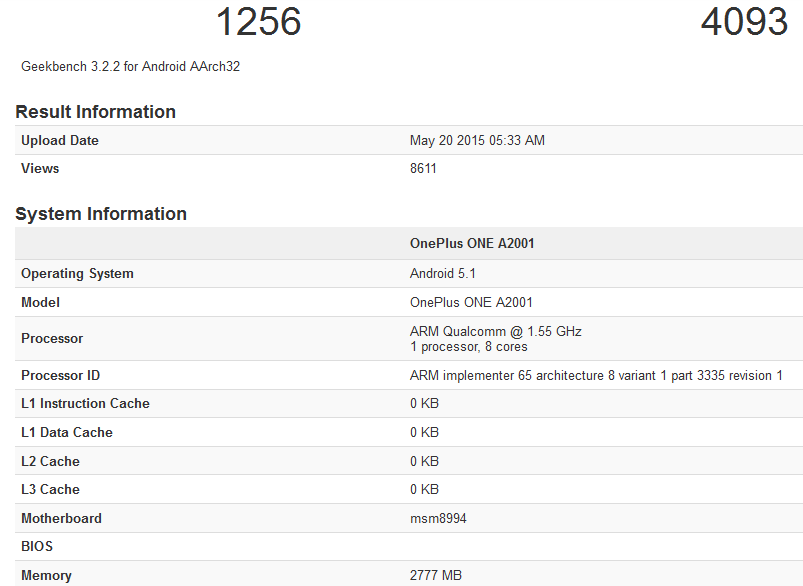
Task: Select the L3 Cache 0 KB value
Action: [425, 489]
